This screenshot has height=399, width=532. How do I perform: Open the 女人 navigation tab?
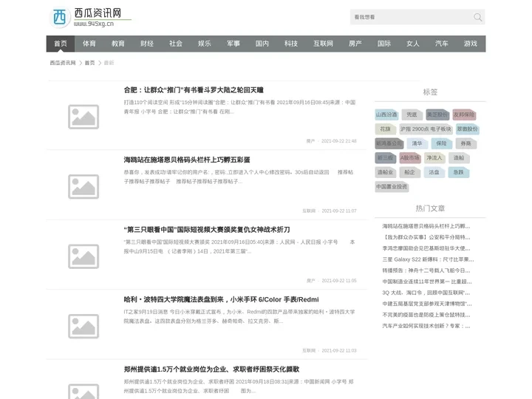413,44
